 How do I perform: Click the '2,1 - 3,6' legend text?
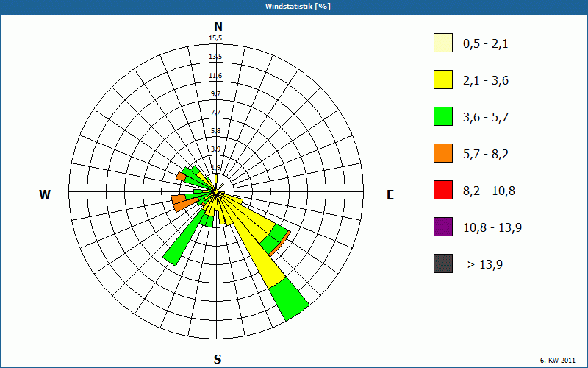486,81
